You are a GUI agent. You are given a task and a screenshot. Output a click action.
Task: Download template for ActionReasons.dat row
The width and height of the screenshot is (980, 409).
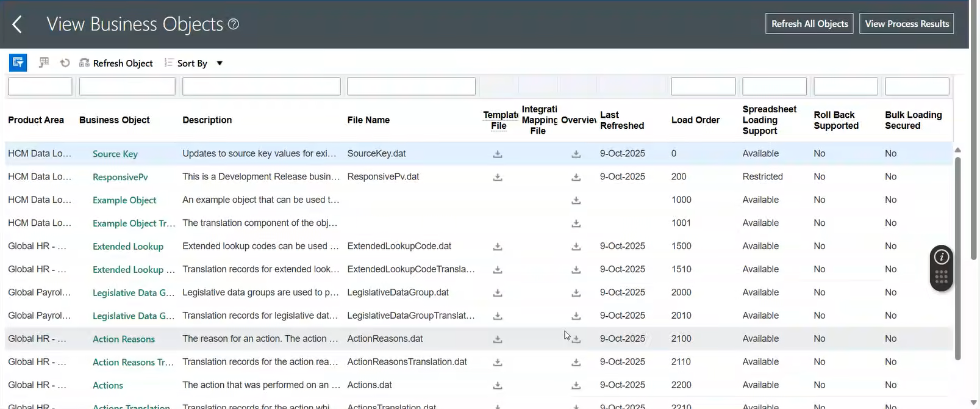coord(498,339)
